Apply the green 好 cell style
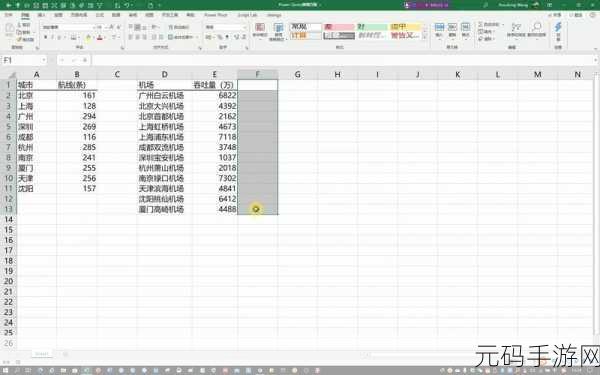 (x=372, y=27)
